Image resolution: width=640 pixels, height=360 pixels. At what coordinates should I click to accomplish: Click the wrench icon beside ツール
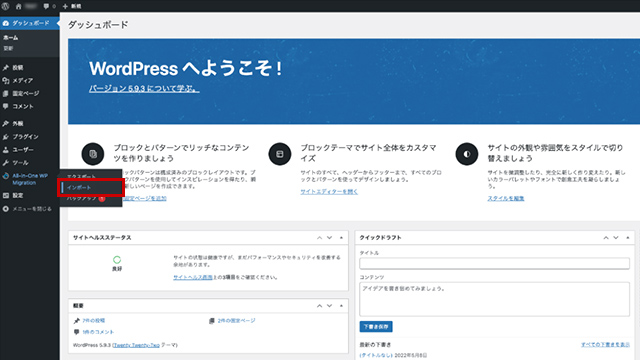pyautogui.click(x=5, y=162)
